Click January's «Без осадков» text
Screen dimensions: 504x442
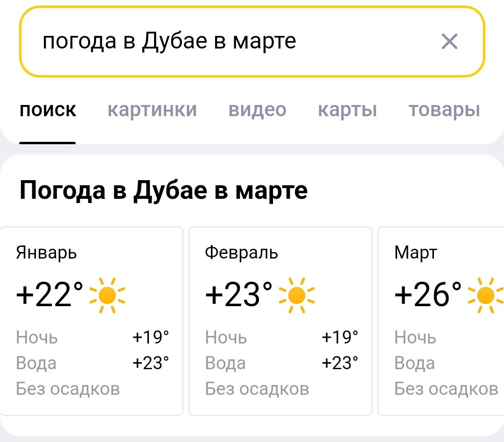tap(68, 388)
